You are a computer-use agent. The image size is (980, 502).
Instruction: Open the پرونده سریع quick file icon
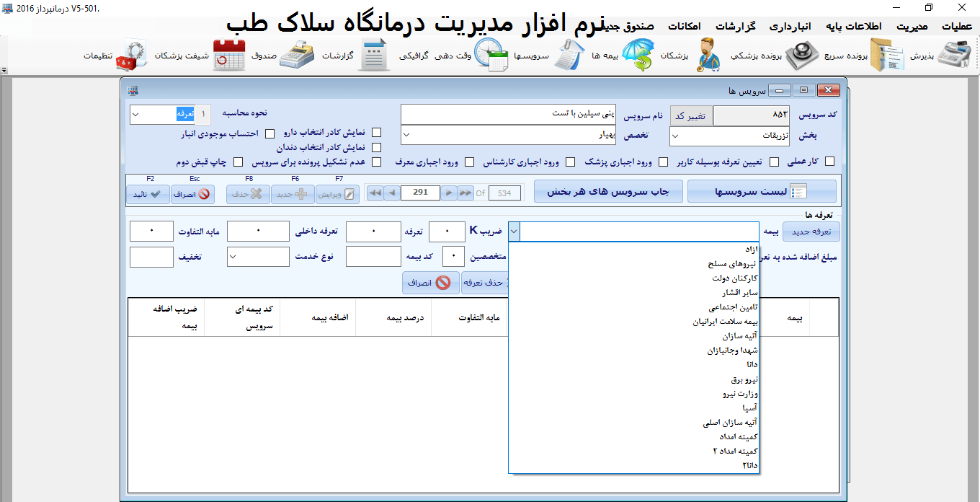point(887,56)
